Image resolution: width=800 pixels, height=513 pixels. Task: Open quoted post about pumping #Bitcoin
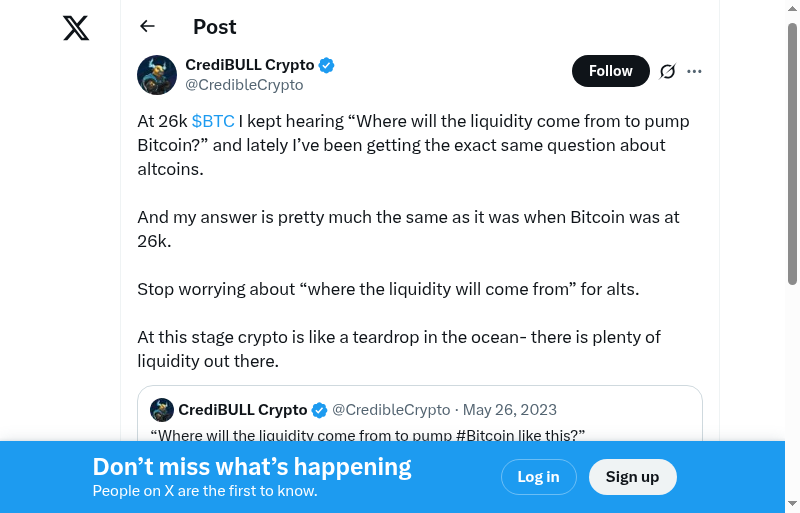pos(367,434)
